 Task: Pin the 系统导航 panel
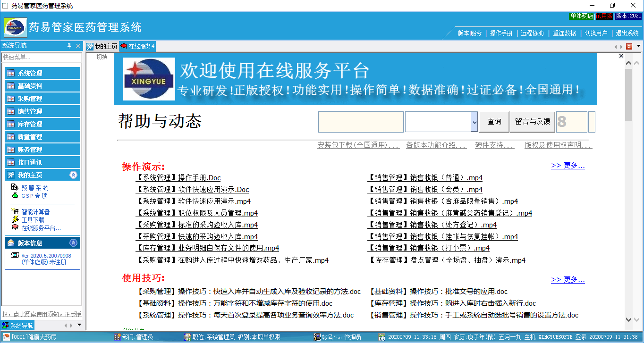pos(69,46)
